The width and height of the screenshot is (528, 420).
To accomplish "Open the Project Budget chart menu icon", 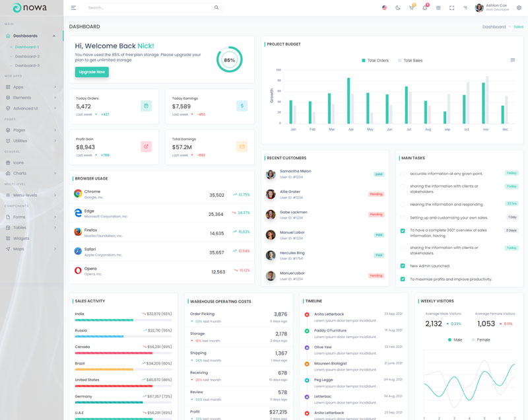I will [513, 60].
